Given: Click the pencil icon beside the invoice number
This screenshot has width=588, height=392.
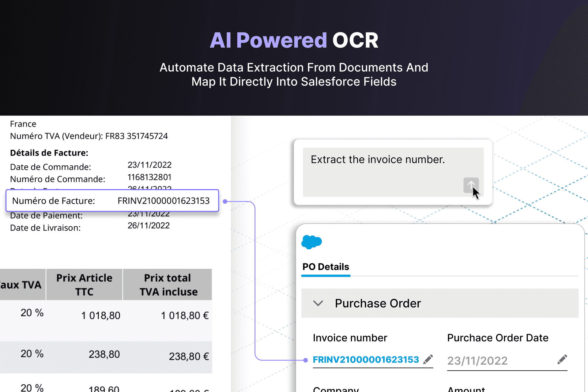Looking at the screenshot, I should click(428, 360).
